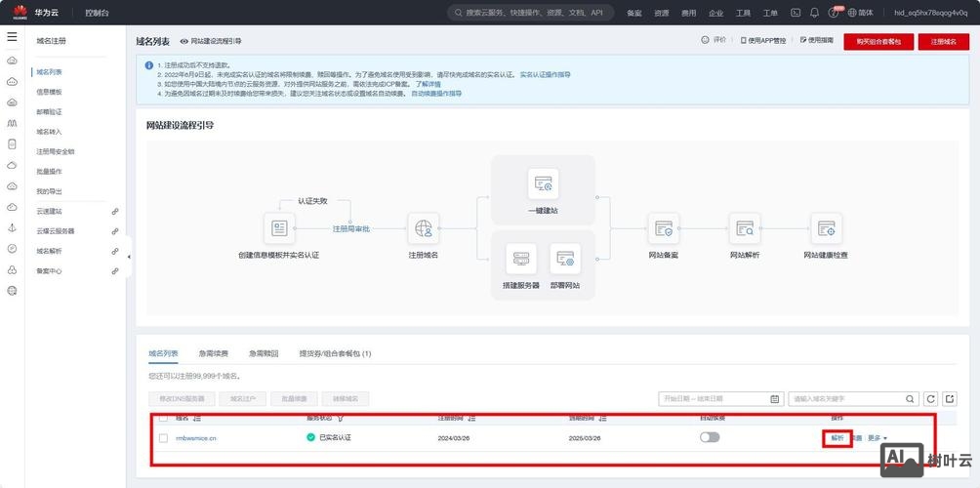Click the external link icon beside 备案中心
Viewport: 980px width, 488px height.
coord(115,271)
